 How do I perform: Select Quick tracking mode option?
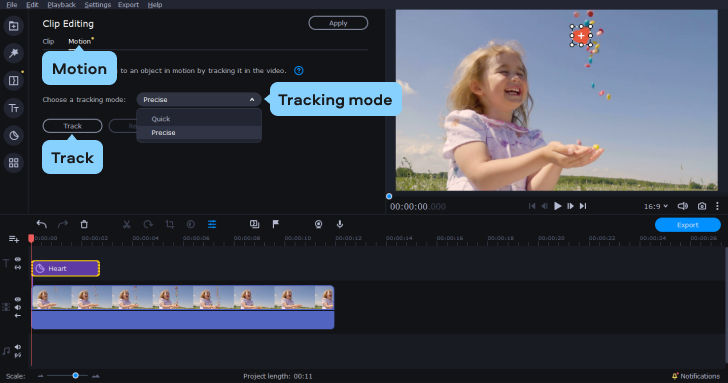coord(199,119)
